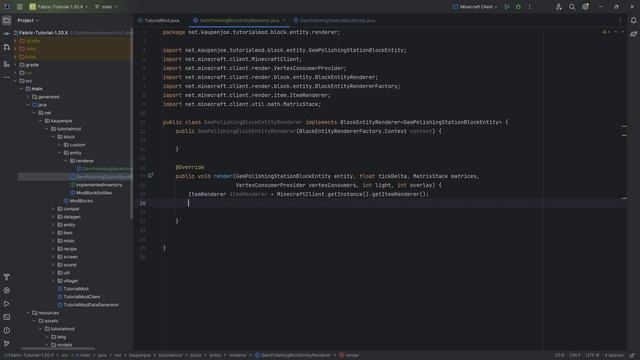Collapse the renderer folder
This screenshot has height=360, width=640.
[66, 161]
